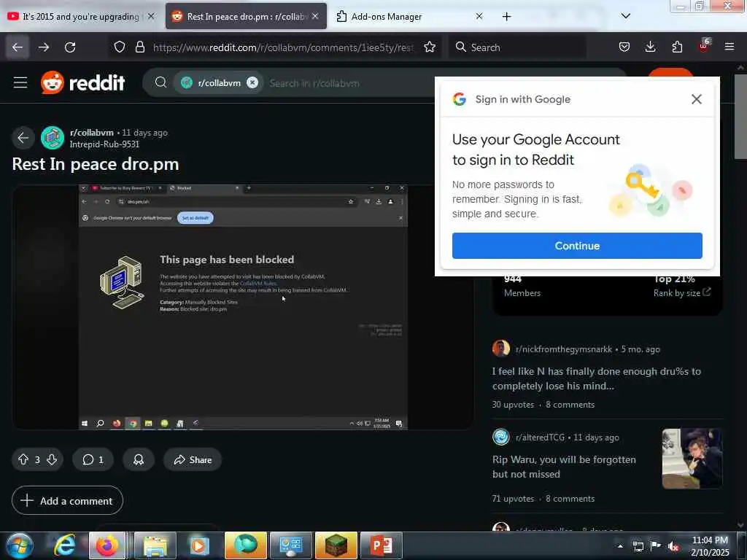Open Pocket save icon
The height and width of the screenshot is (560, 747).
[x=624, y=47]
